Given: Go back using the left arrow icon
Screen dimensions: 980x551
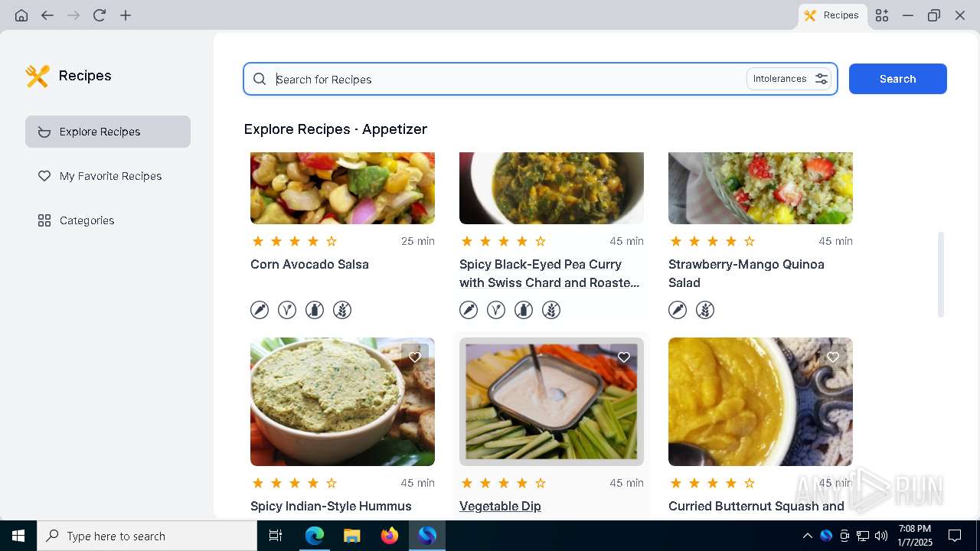Looking at the screenshot, I should 47,15.
